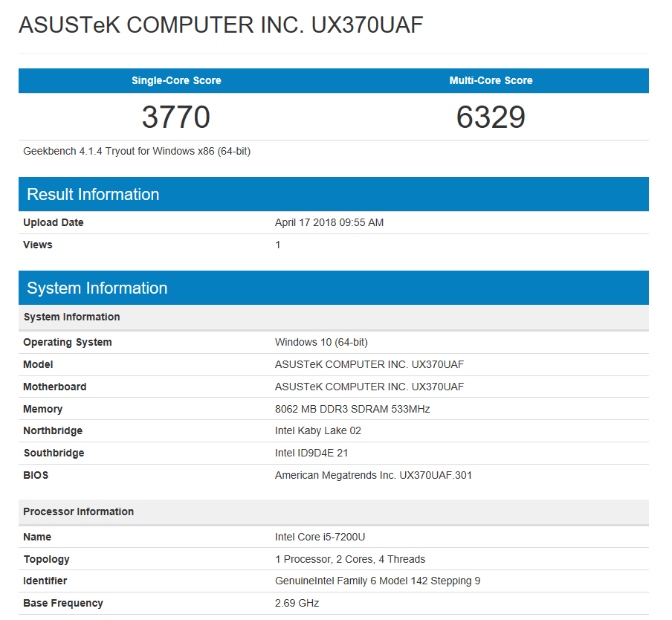Select the Southbridge row label

point(54,453)
